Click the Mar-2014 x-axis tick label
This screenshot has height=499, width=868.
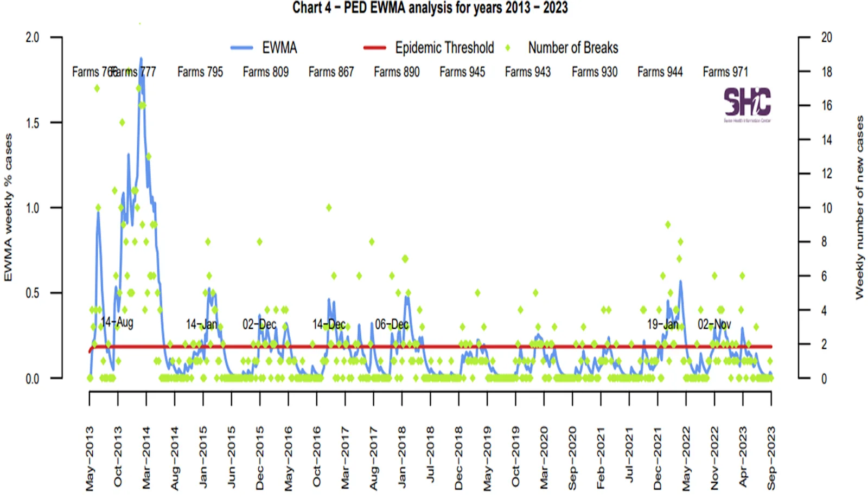146,458
